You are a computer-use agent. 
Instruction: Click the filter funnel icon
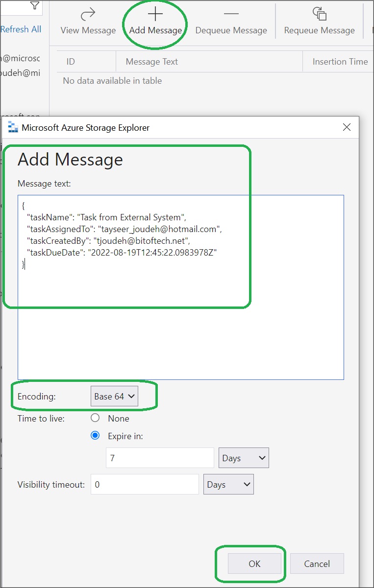(x=34, y=6)
